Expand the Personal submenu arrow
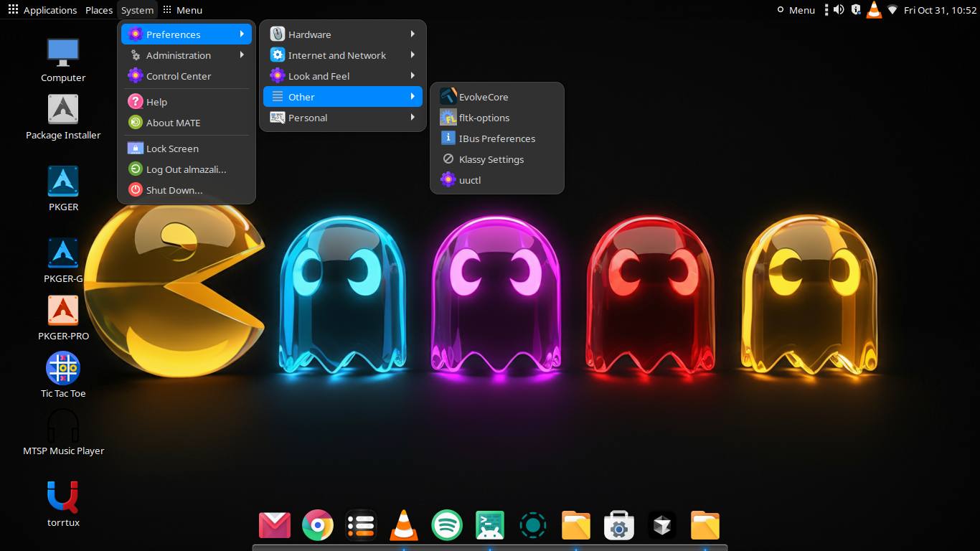Screen dimensions: 980x551 413,118
